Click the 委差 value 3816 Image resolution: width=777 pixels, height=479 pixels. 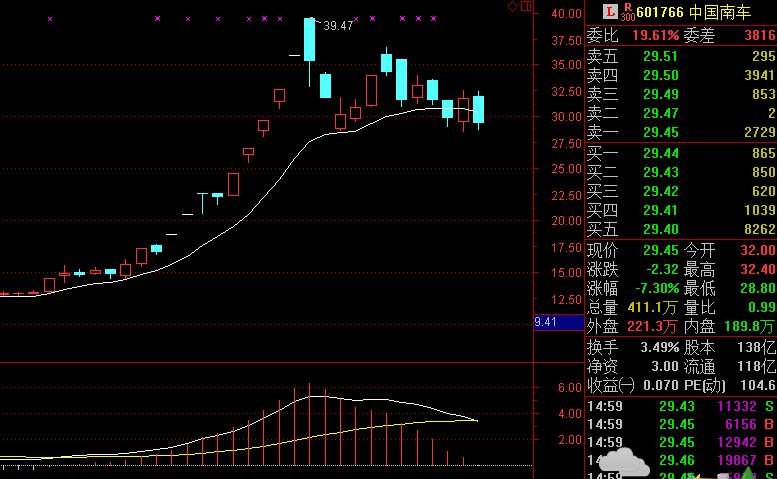(x=760, y=36)
